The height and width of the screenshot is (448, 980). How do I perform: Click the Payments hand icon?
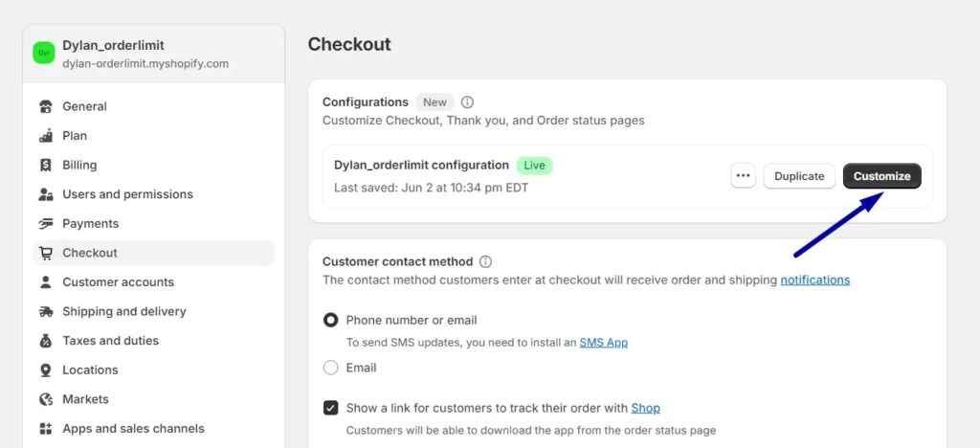46,224
